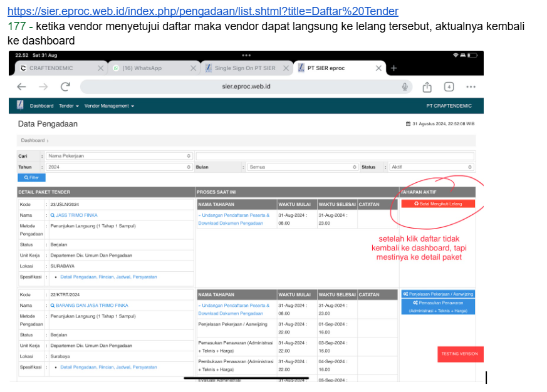The height and width of the screenshot is (392, 547).
Task: Click the blue Filter button
Action: pos(31,178)
